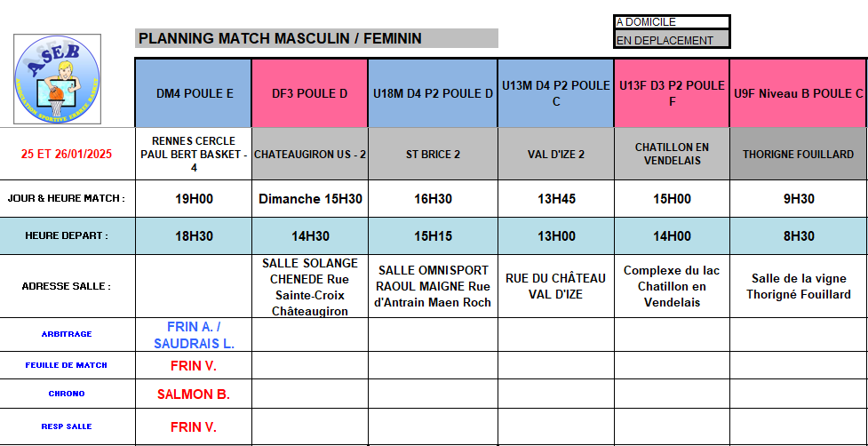Screen dimensions: 868x446
Task: Click the SALMON B. chrono cell
Action: click(194, 394)
